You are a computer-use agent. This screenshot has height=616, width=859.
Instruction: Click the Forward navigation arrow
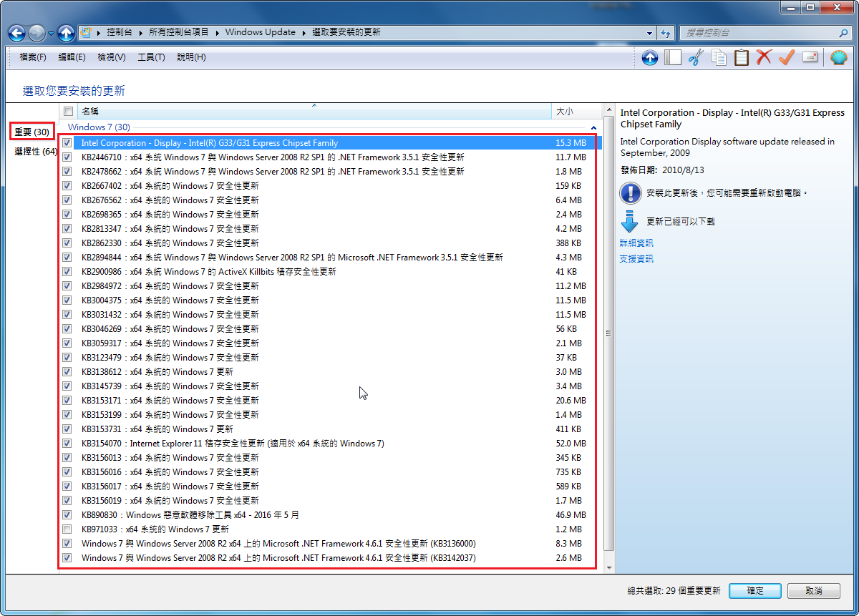(37, 33)
